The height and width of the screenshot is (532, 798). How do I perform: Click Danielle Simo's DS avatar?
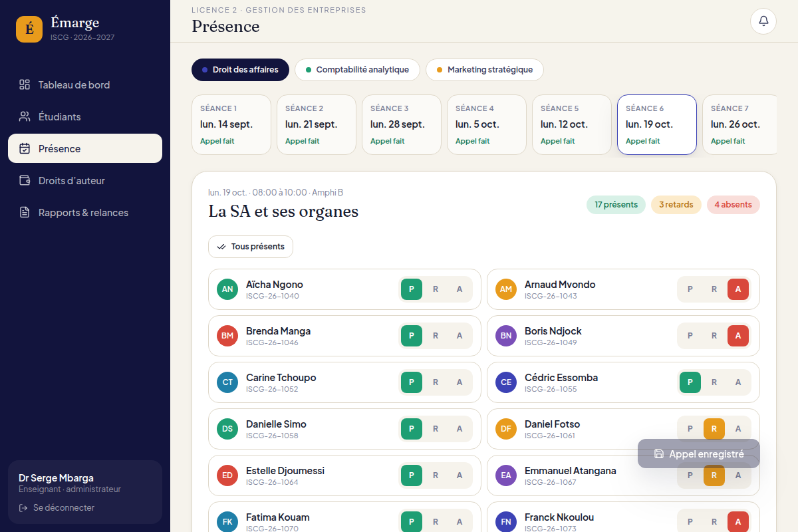point(227,429)
